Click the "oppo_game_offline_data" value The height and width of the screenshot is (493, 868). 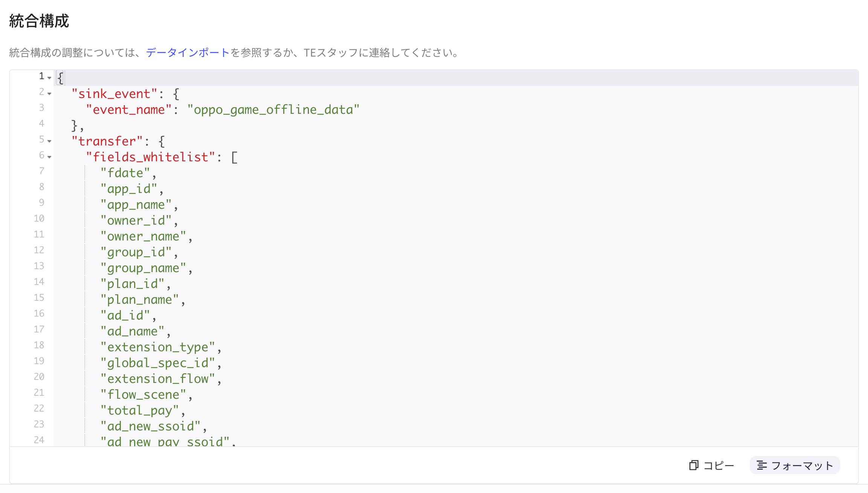point(273,110)
